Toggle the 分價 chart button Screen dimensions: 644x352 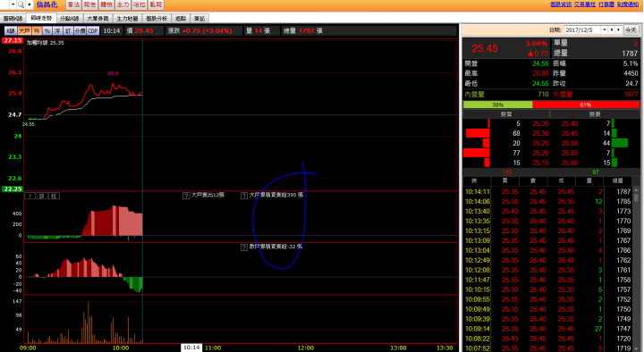[x=80, y=30]
